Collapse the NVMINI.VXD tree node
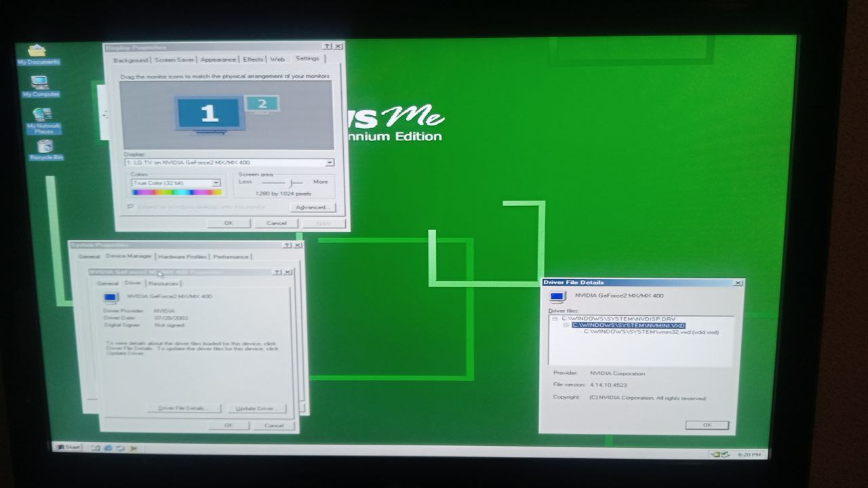 pos(566,325)
